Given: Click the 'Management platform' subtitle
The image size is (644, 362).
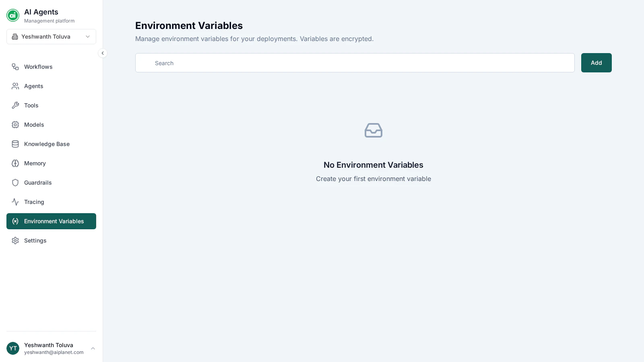Looking at the screenshot, I should [x=49, y=21].
